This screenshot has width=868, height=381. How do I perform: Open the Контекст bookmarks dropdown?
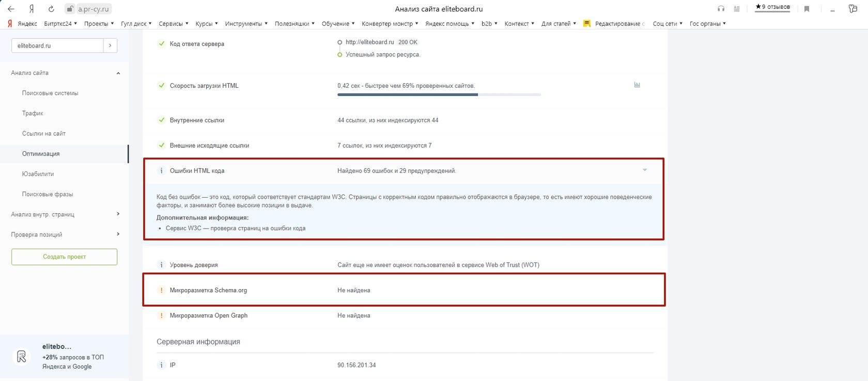519,24
